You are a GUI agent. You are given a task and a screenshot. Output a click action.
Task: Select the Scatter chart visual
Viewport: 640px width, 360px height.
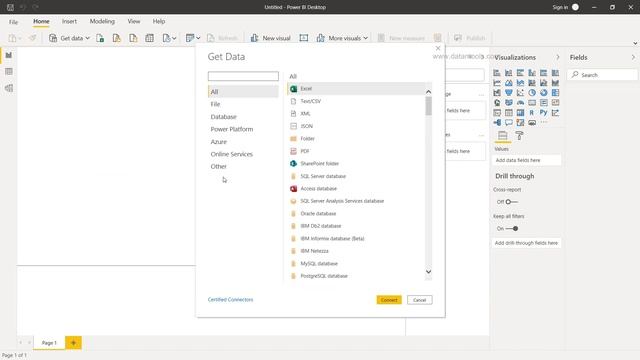520,93
